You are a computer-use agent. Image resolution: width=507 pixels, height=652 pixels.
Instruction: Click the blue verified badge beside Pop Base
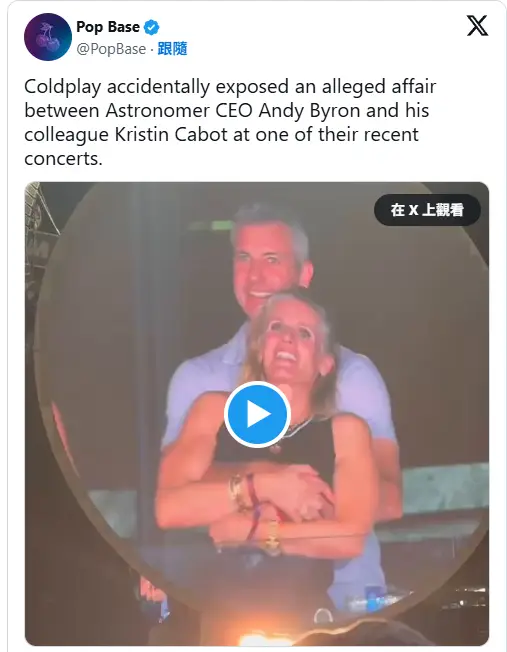click(x=151, y=27)
